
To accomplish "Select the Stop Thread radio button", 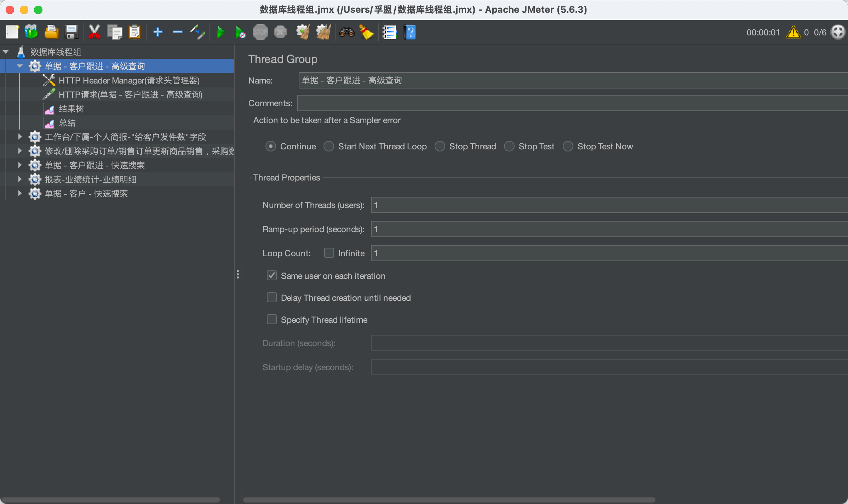I will 440,147.
